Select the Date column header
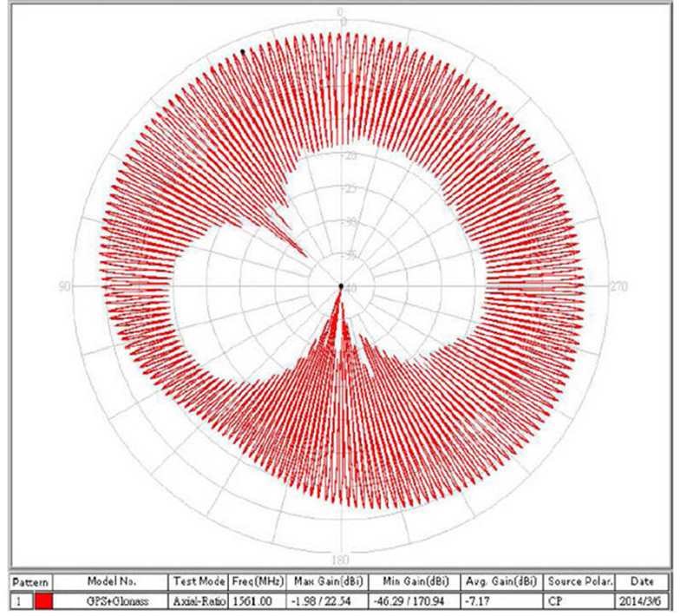 [x=643, y=581]
